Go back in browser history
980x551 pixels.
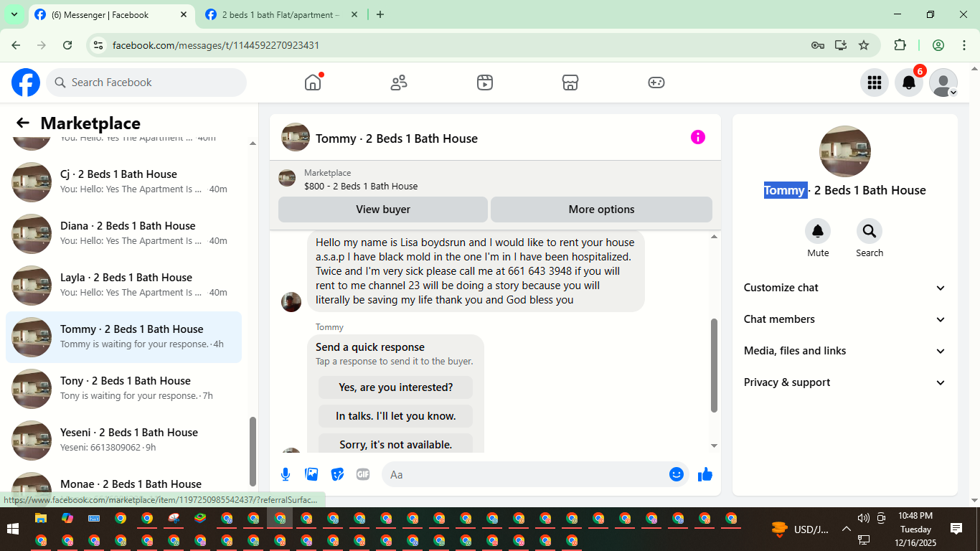16,45
